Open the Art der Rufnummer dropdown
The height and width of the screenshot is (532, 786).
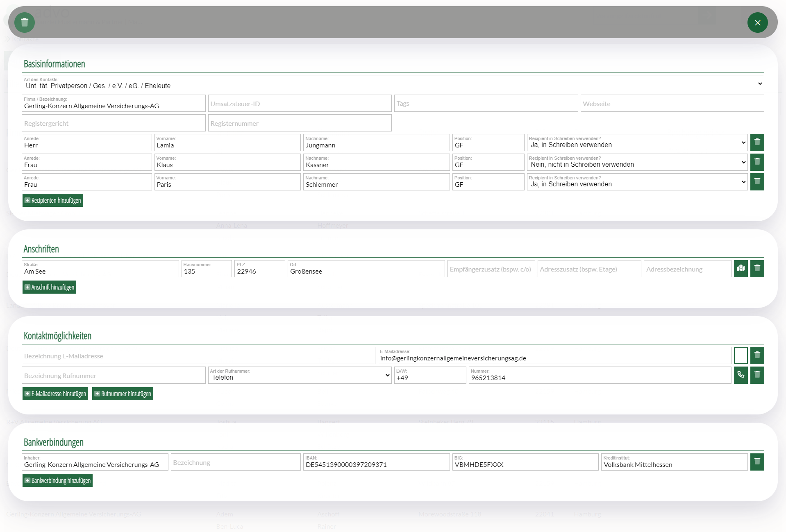pyautogui.click(x=300, y=376)
